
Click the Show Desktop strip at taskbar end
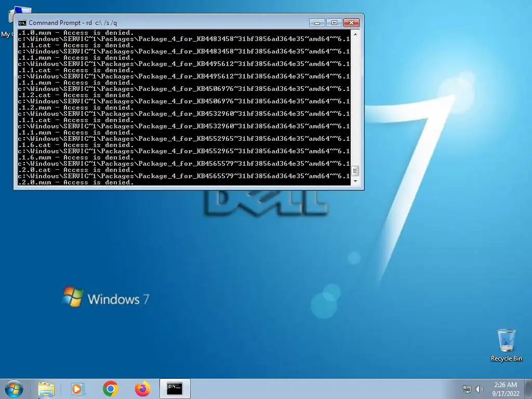[528, 389]
